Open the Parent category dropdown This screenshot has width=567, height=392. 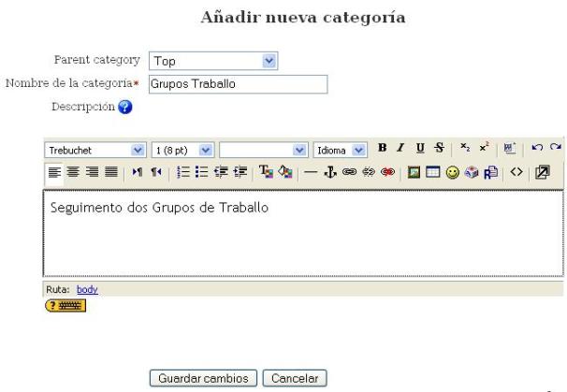click(213, 61)
